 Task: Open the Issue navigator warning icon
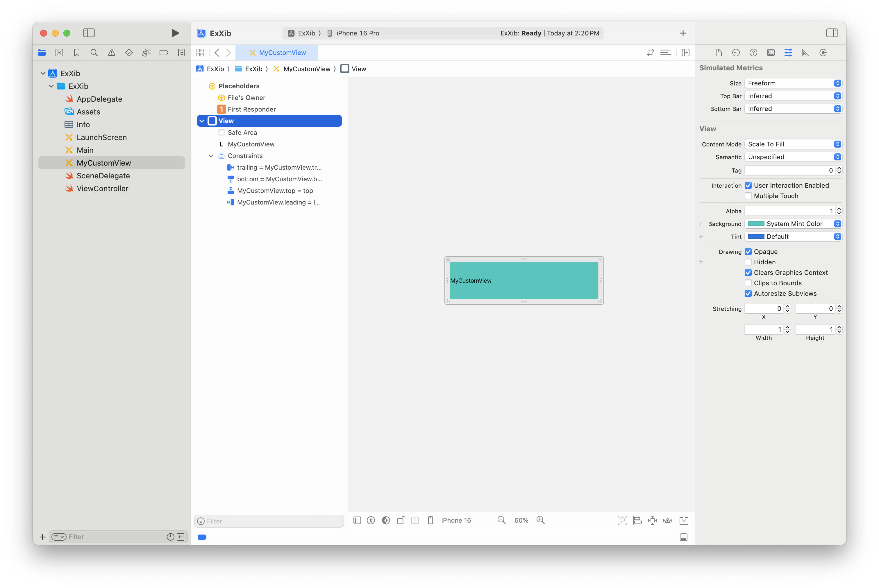click(x=111, y=53)
